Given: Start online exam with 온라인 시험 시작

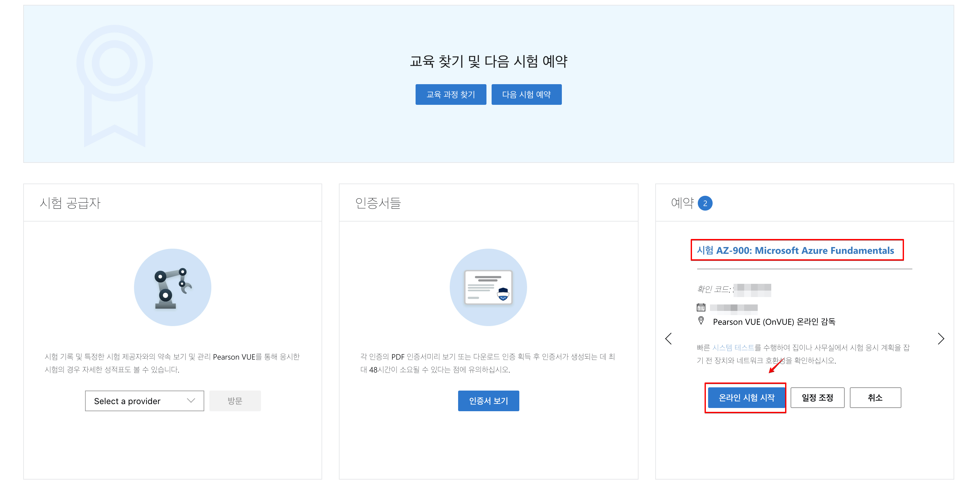Looking at the screenshot, I should click(746, 398).
